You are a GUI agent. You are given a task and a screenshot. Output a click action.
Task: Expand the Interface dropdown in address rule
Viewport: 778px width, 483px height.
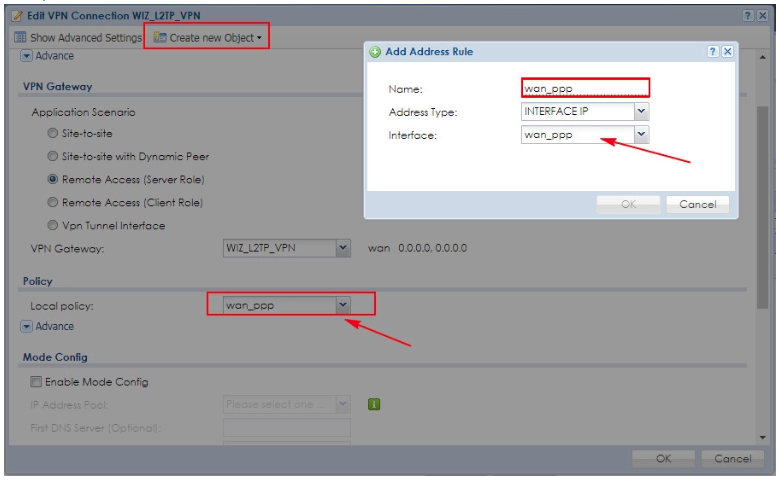641,134
